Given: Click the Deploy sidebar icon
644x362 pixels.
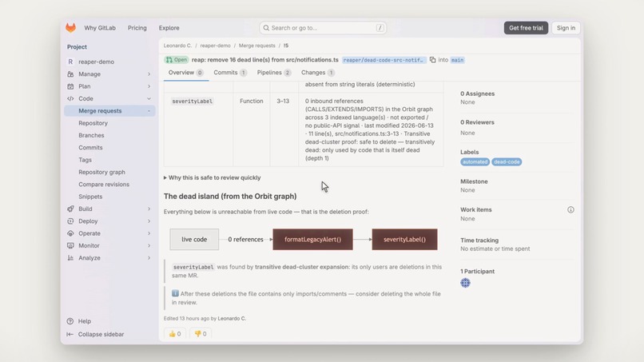Looking at the screenshot, I should [x=70, y=221].
